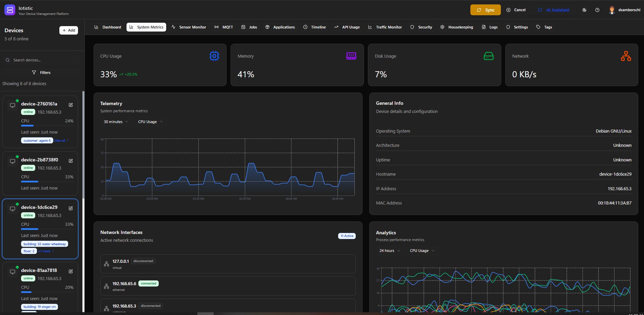This screenshot has height=315, width=644.
Task: Open the Traffic Monitor tab
Action: (385, 27)
